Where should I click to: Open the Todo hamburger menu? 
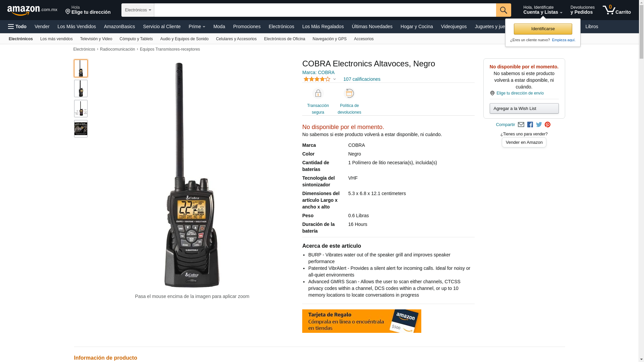[x=17, y=26]
